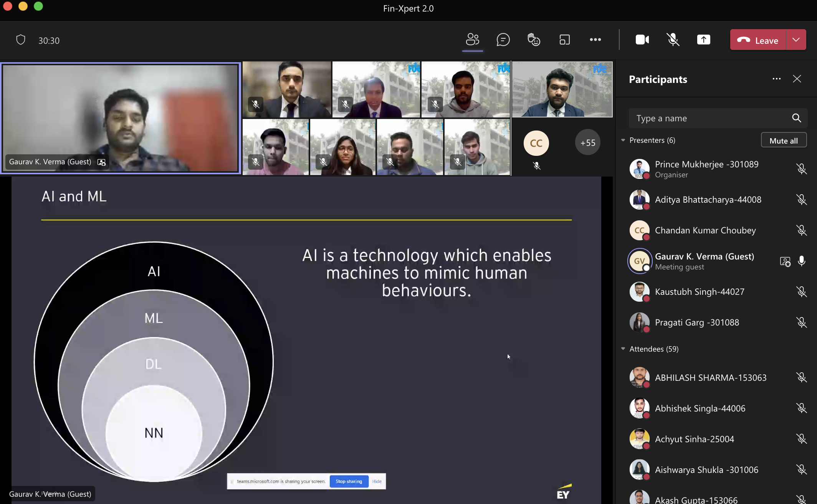Open the breakout rooms icon
The height and width of the screenshot is (504, 817).
[565, 40]
